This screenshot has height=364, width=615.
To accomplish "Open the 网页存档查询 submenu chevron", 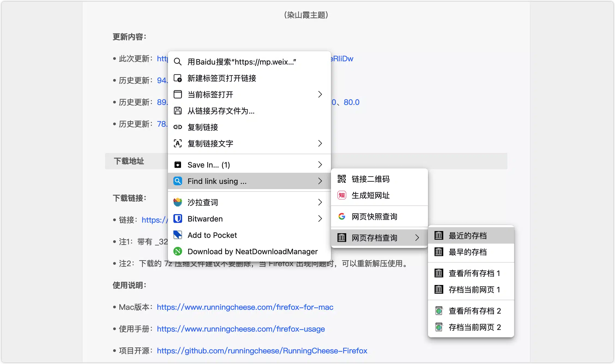I will pyautogui.click(x=417, y=238).
